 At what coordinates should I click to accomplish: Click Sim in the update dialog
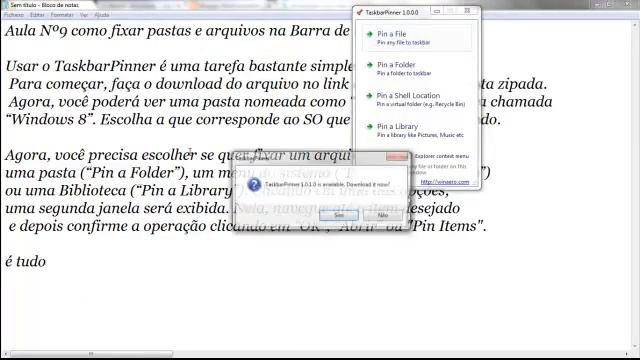[339, 215]
